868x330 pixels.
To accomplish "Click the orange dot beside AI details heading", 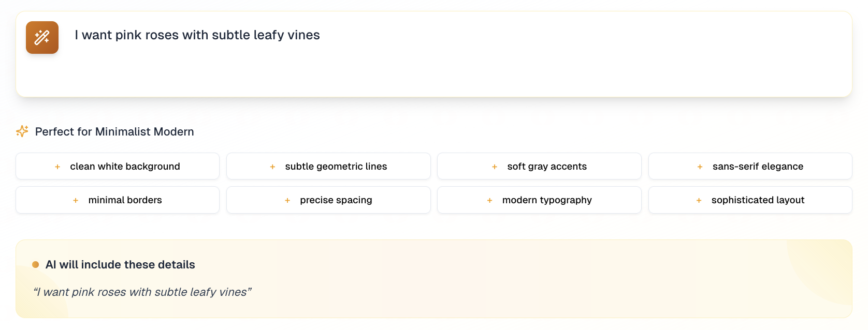I will click(36, 265).
